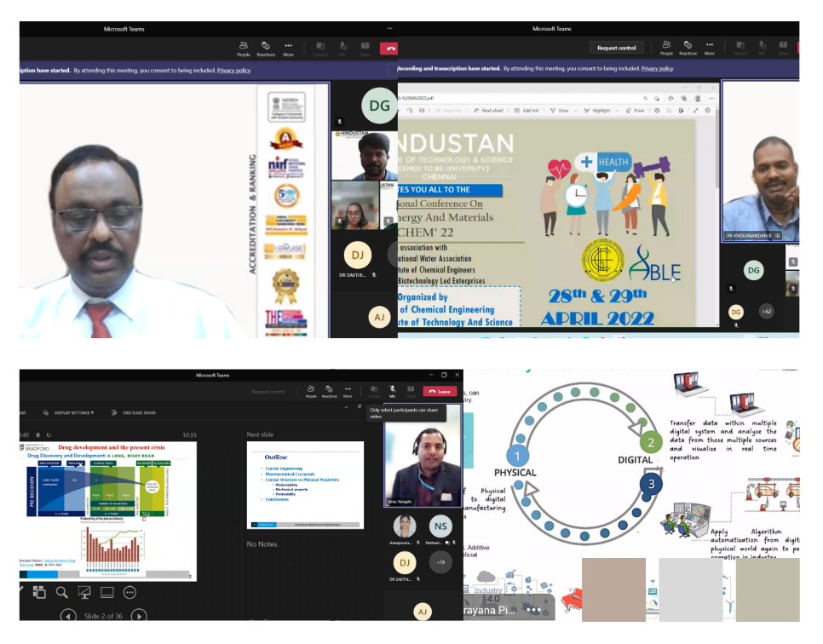Click +62 more participants badge
Viewport: 823px width, 644px height.
(767, 311)
